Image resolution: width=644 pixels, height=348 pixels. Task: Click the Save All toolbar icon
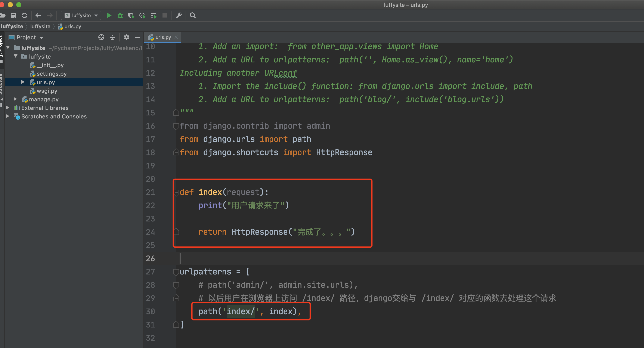point(13,16)
